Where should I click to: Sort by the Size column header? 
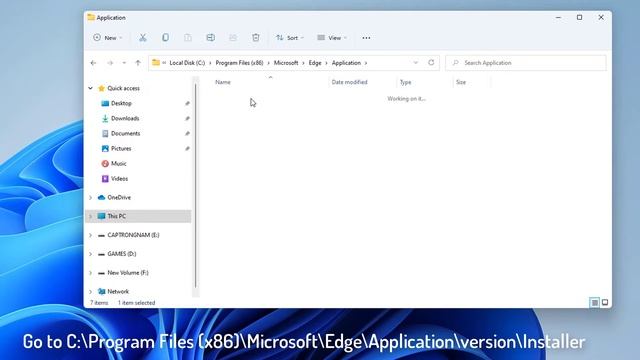pyautogui.click(x=461, y=82)
